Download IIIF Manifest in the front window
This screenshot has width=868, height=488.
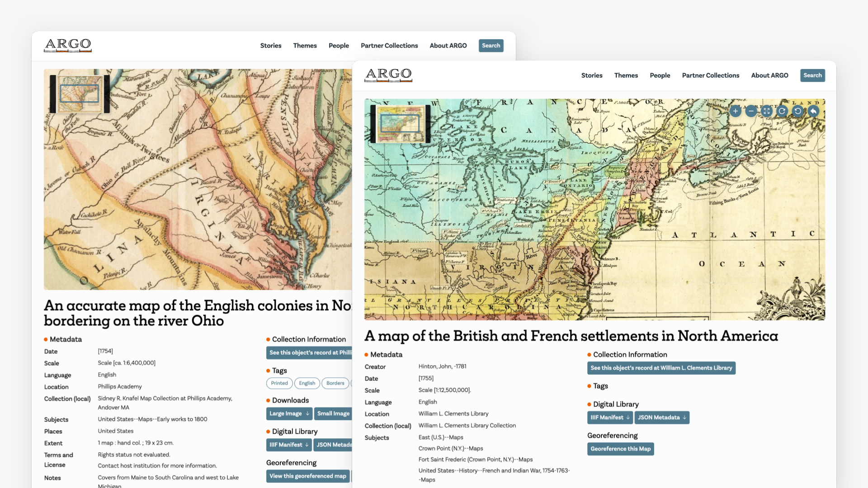pyautogui.click(x=610, y=418)
